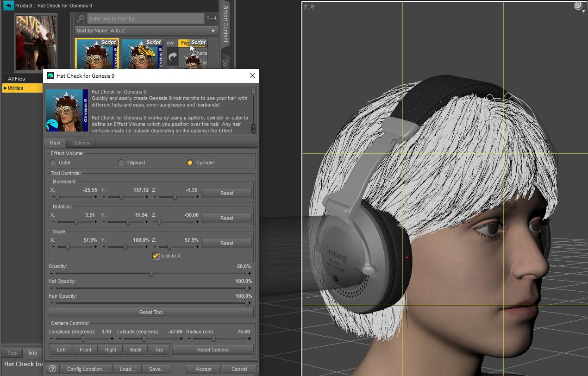Reset the Scale values

click(227, 243)
